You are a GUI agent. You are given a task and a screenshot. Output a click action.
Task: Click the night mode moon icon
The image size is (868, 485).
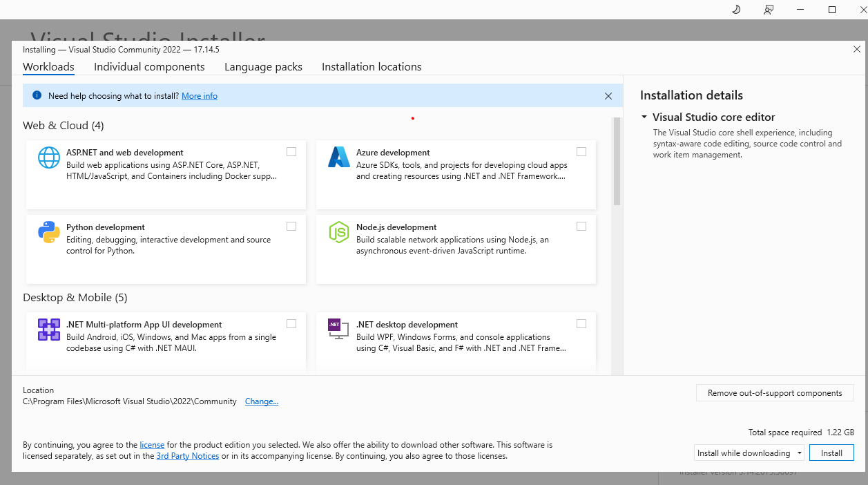pyautogui.click(x=736, y=10)
